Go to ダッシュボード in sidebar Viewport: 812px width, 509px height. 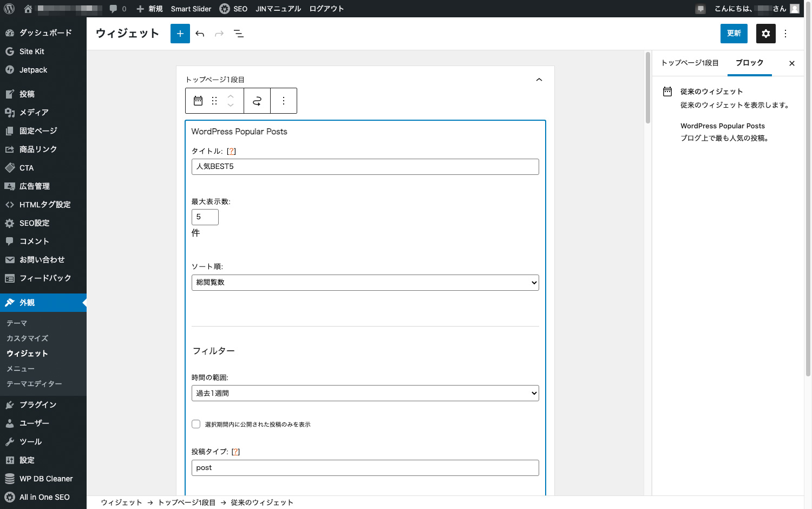tap(43, 32)
